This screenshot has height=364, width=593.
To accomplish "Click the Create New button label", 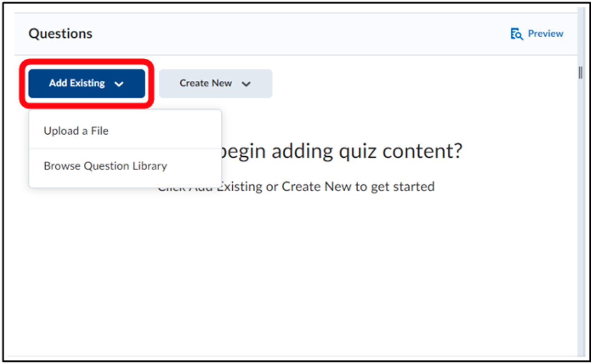I will click(x=206, y=83).
